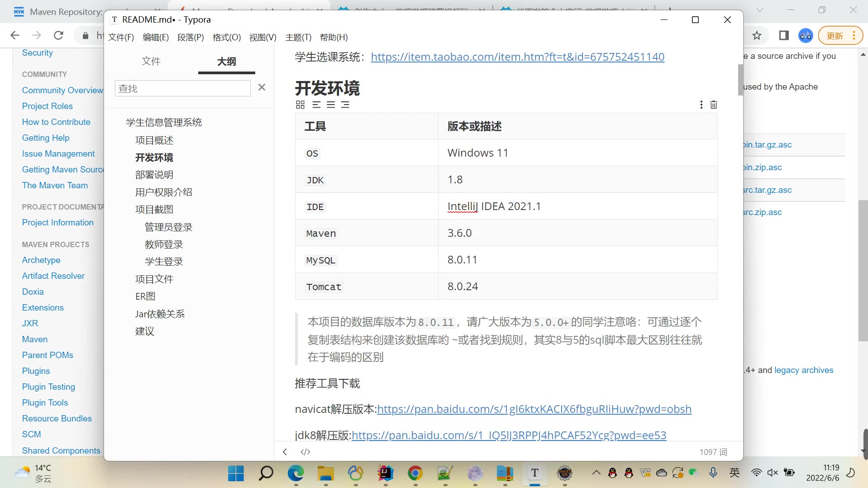Open Microsoft Edge from taskbar
The width and height of the screenshot is (868, 488).
pyautogui.click(x=296, y=474)
